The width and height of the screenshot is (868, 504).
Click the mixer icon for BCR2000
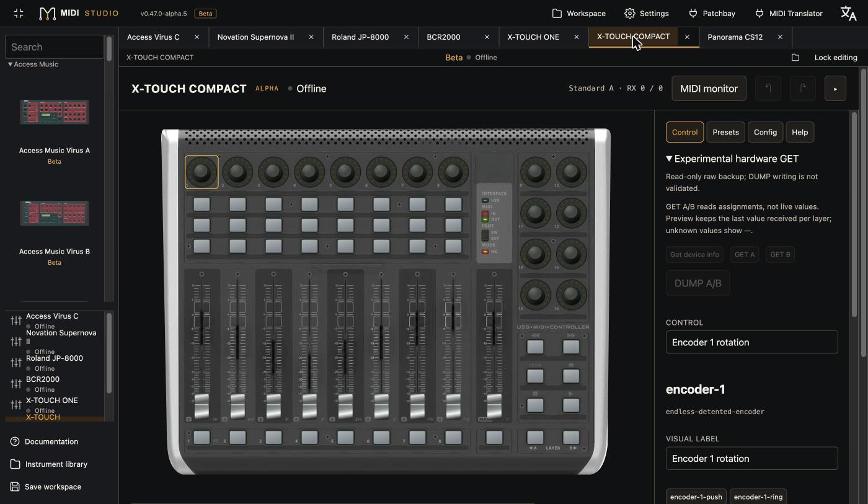16,384
